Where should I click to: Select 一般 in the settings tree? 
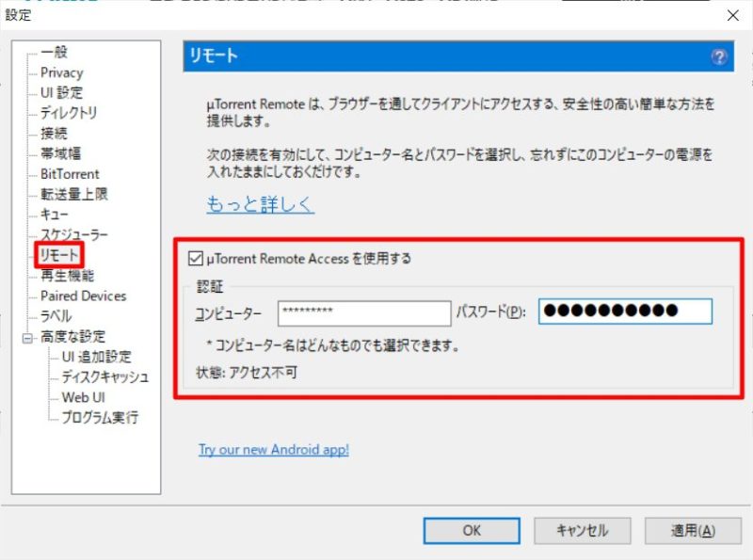55,52
